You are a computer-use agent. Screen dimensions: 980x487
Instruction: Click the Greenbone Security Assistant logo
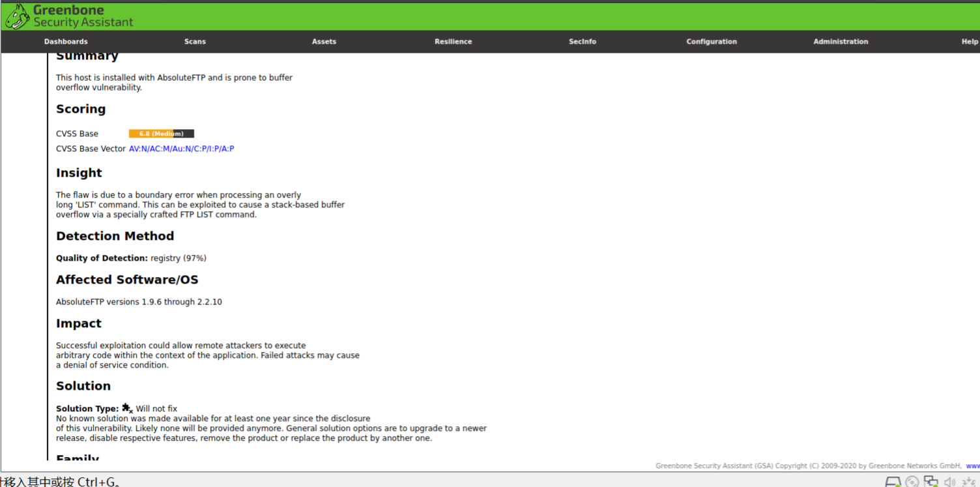(x=69, y=16)
